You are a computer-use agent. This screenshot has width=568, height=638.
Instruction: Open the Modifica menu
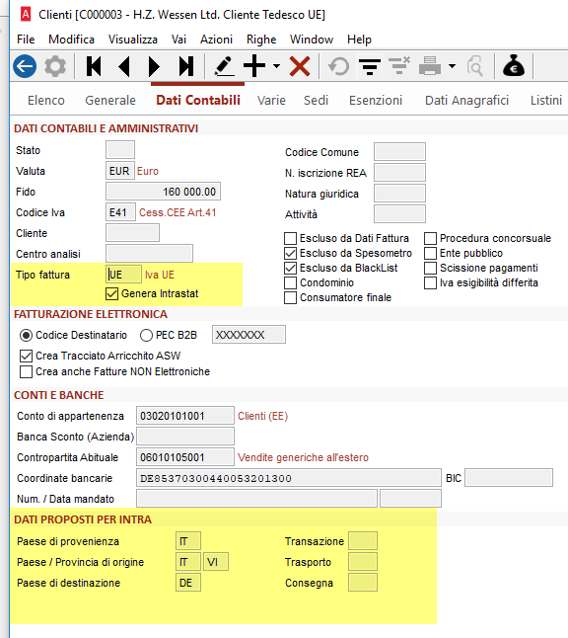pyautogui.click(x=71, y=39)
